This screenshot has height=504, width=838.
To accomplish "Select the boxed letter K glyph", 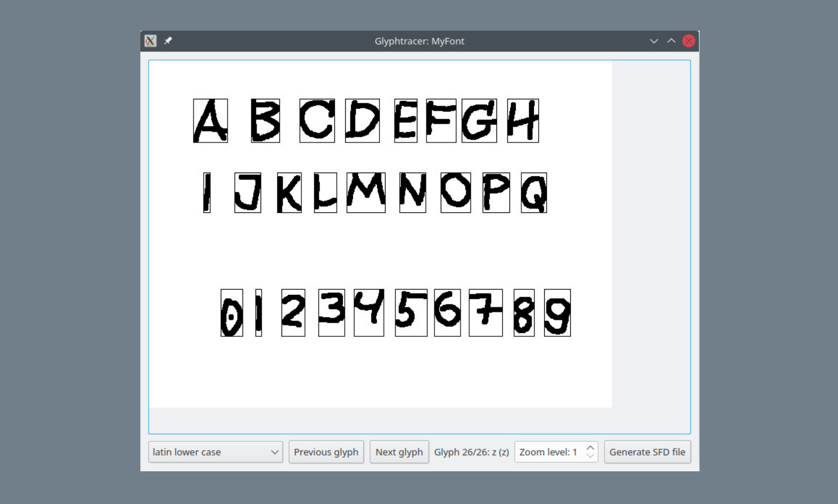I will pos(289,193).
